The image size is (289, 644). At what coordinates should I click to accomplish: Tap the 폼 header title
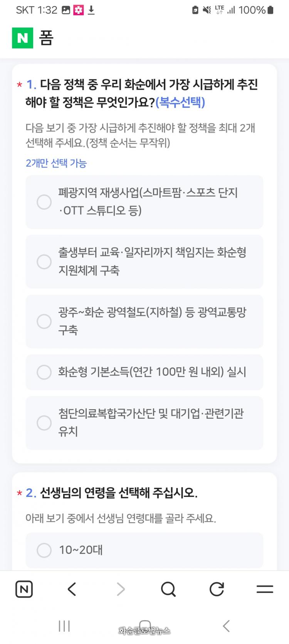(x=46, y=38)
